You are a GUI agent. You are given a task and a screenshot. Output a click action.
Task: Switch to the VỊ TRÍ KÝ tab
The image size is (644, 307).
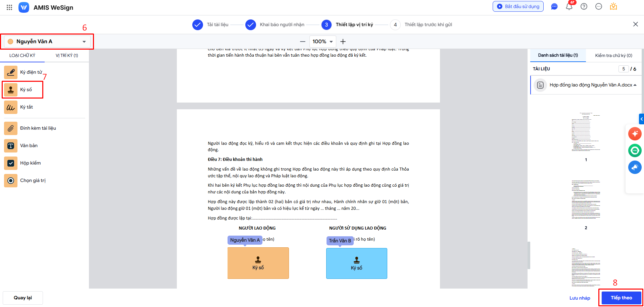click(x=67, y=56)
